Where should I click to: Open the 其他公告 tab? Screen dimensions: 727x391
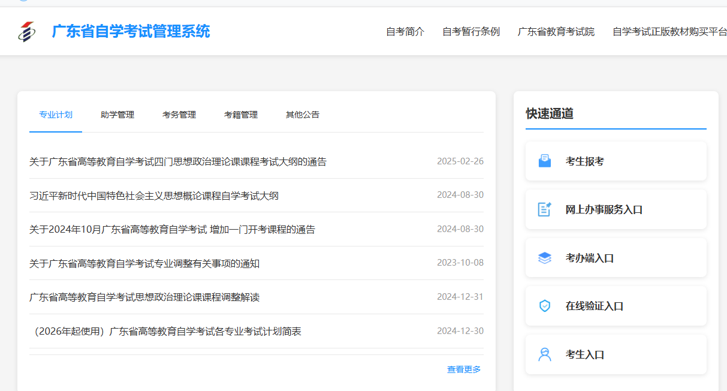coord(302,115)
